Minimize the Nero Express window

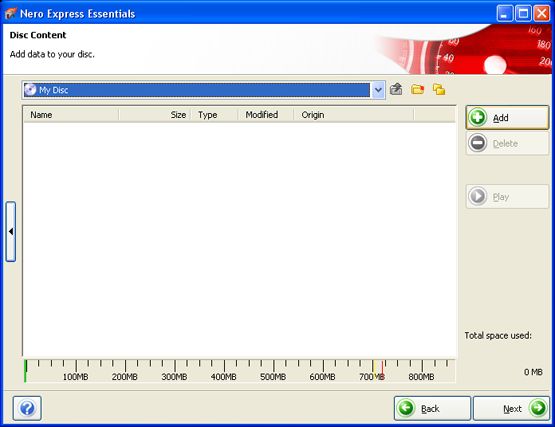click(505, 13)
